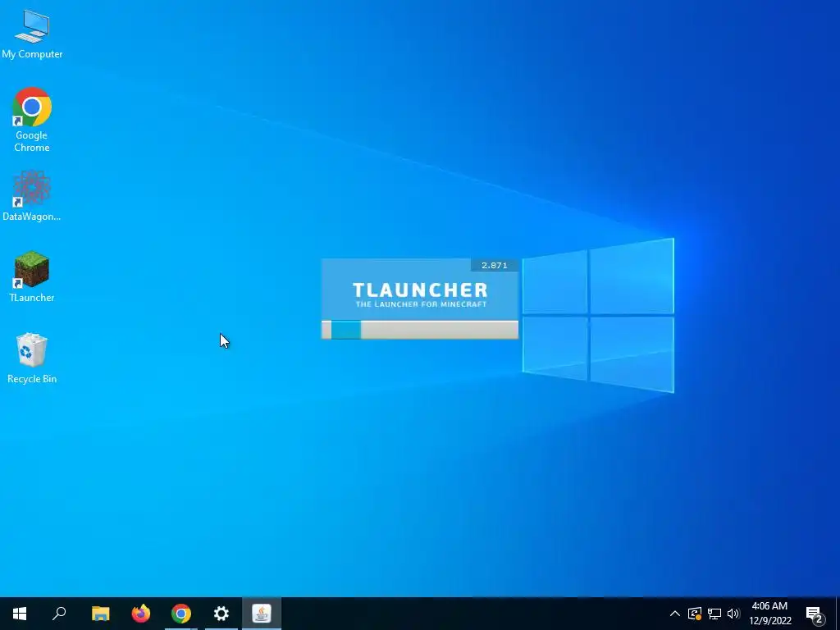Select the Recycle Bin icon
The height and width of the screenshot is (630, 840).
(x=32, y=358)
